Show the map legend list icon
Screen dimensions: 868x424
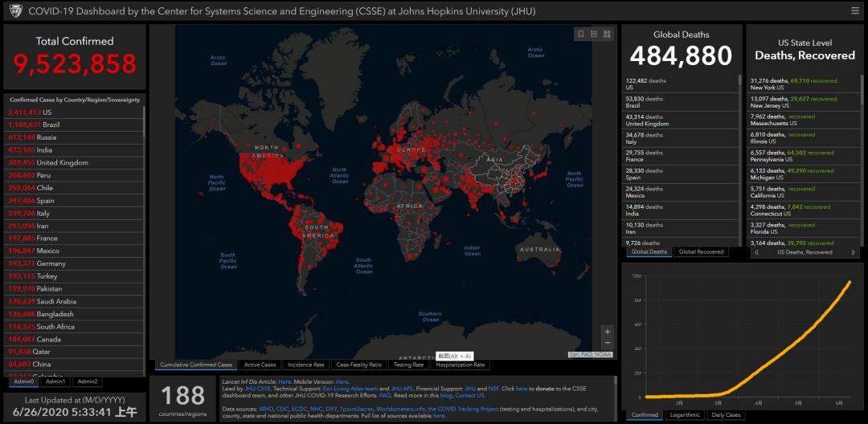click(x=594, y=34)
